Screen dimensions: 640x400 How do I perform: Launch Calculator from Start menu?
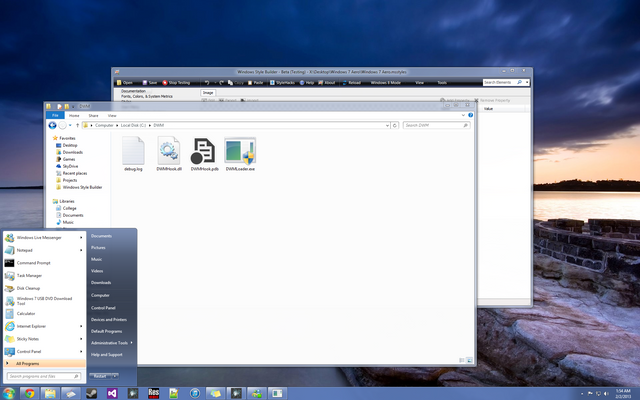tap(44, 313)
